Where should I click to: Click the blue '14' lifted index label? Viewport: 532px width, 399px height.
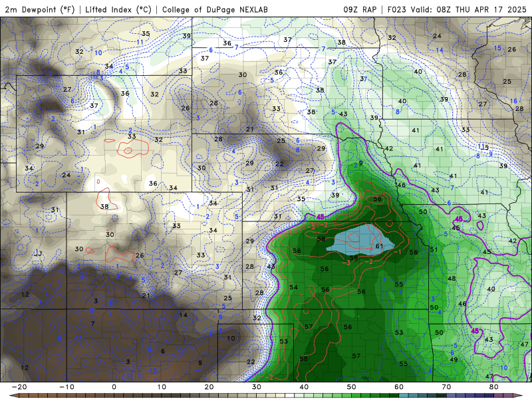click(440, 51)
